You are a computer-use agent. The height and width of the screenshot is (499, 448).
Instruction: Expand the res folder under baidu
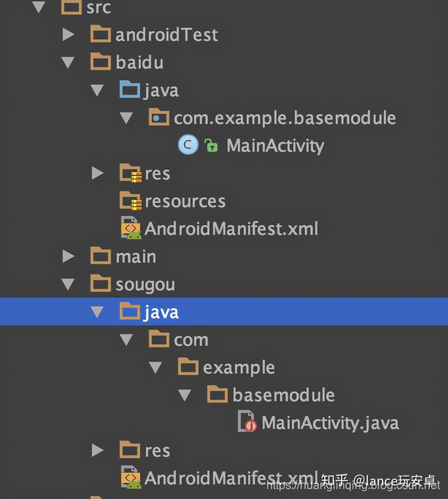coord(98,173)
